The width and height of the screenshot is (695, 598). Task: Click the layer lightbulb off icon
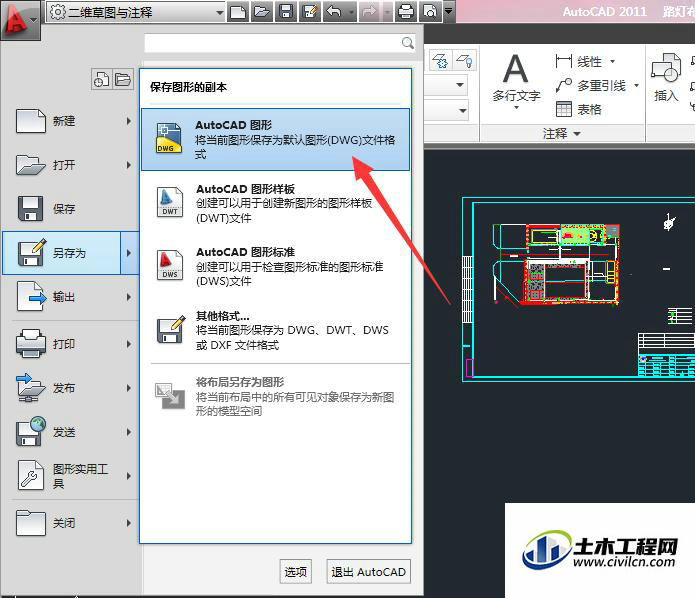[465, 61]
